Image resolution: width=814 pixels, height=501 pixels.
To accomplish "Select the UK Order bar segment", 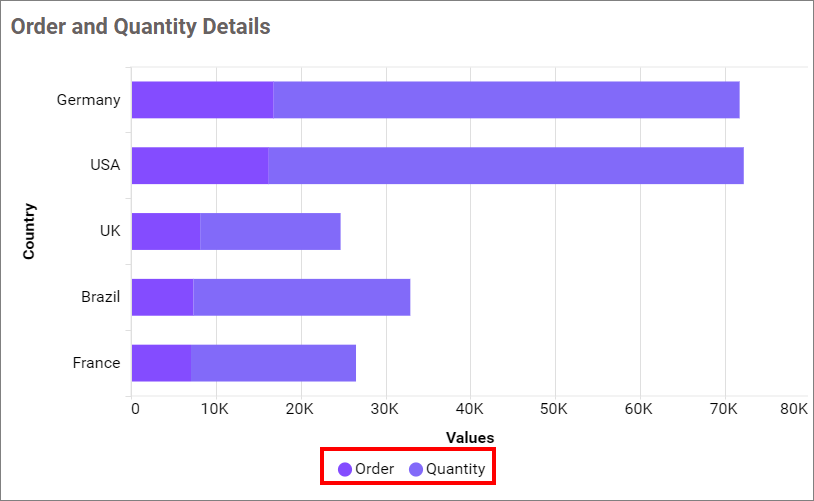I will (x=165, y=231).
